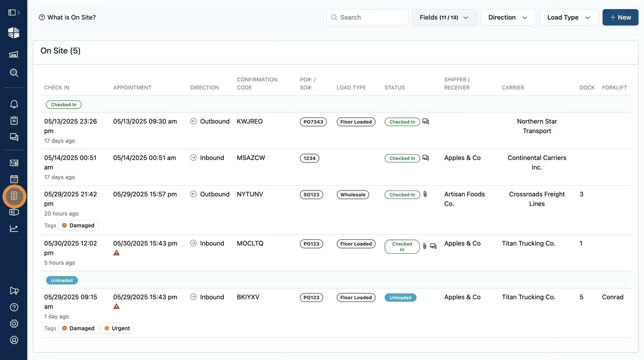
Task: Open the warehouse icon in the sidebar
Action: click(14, 54)
